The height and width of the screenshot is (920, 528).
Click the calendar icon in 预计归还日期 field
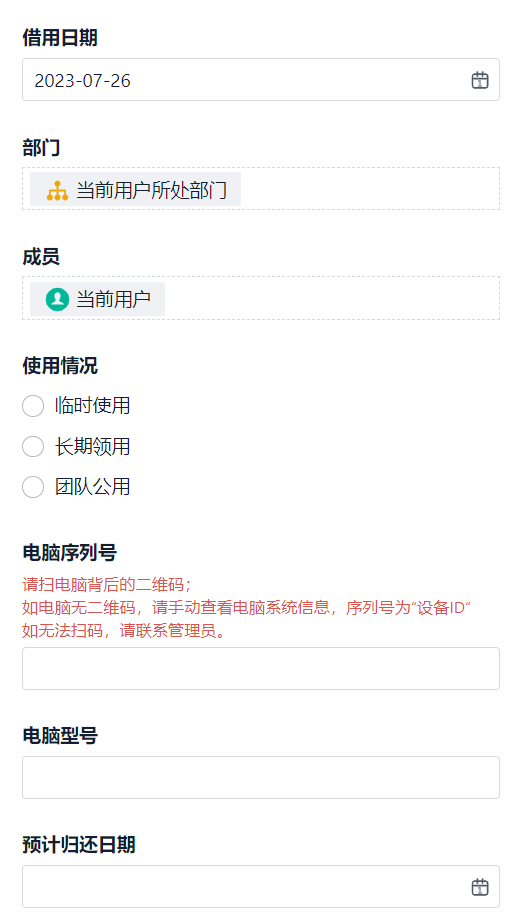(480, 887)
